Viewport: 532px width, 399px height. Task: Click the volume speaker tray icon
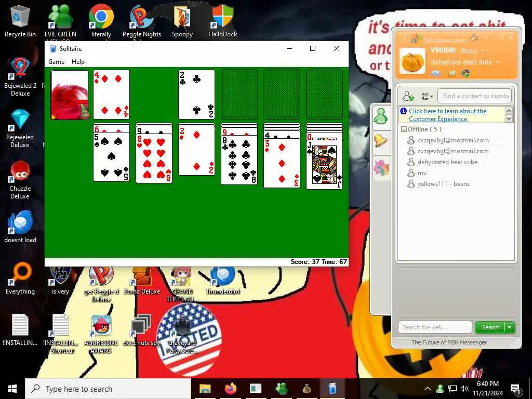464,389
